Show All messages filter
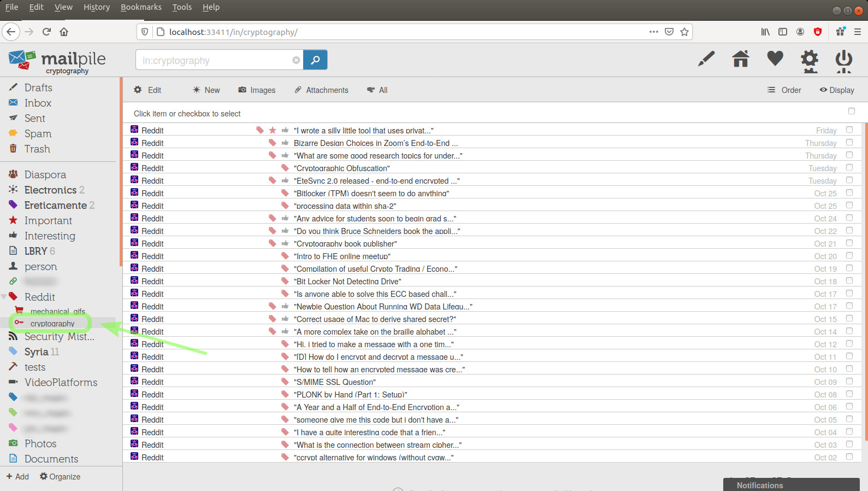Image resolution: width=868 pixels, height=491 pixels. pyautogui.click(x=377, y=90)
